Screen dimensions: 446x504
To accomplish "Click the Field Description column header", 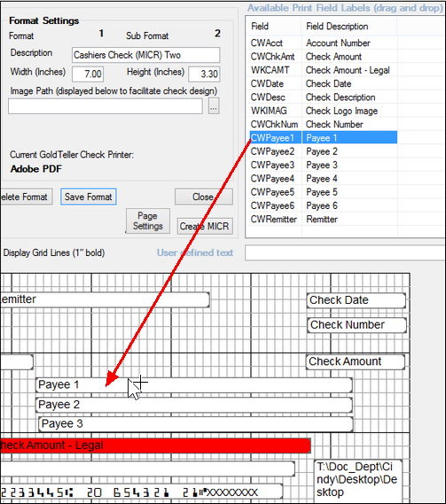I will click(349, 27).
